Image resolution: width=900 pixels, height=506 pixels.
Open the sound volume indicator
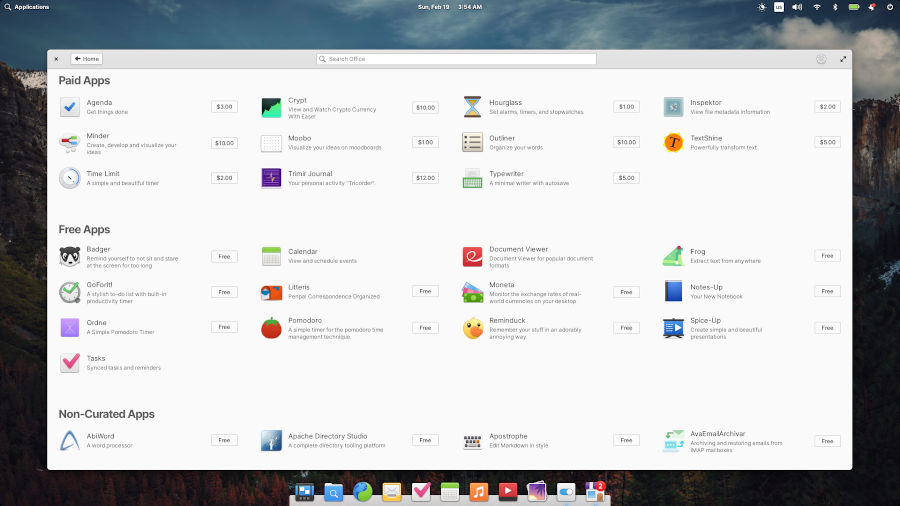(797, 7)
